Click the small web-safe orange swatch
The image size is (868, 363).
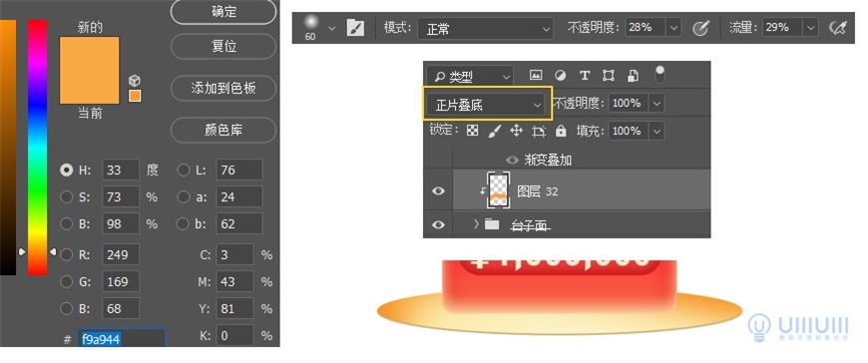click(x=135, y=96)
